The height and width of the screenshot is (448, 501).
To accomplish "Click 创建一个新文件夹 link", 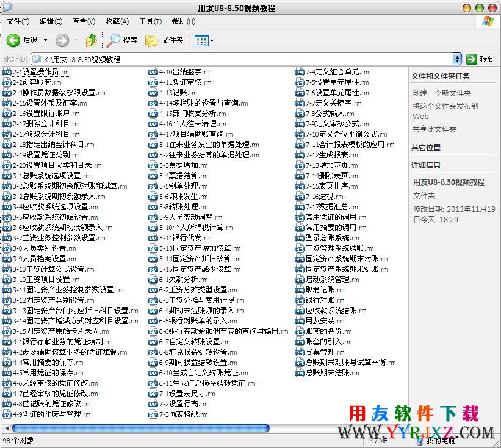I will pyautogui.click(x=442, y=93).
